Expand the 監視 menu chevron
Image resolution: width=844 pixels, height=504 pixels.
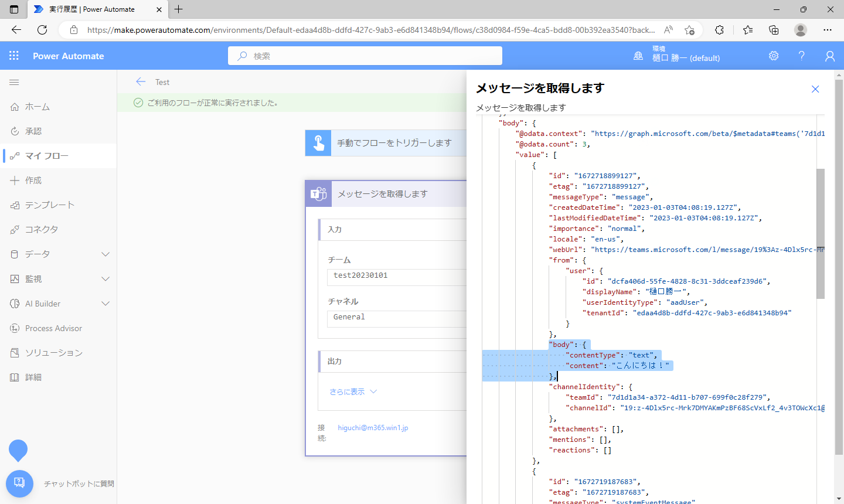105,279
